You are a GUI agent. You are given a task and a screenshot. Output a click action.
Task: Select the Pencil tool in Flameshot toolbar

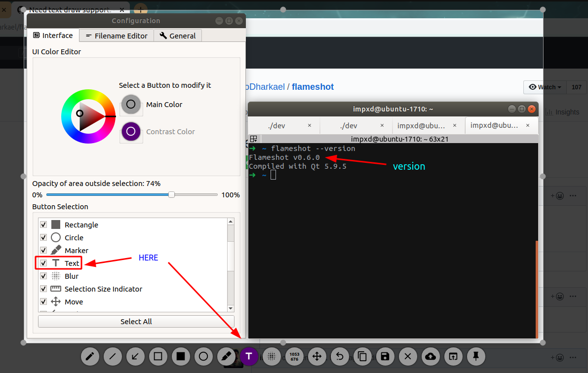pyautogui.click(x=90, y=356)
